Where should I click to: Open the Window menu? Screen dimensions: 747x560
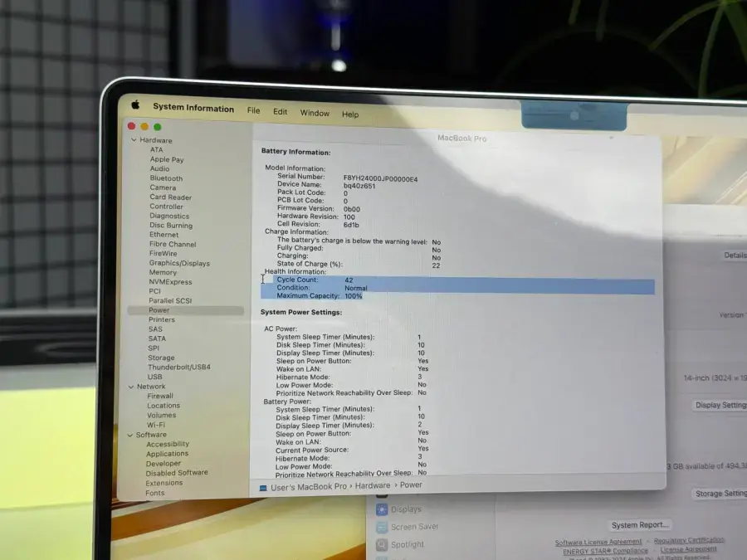[x=315, y=113]
